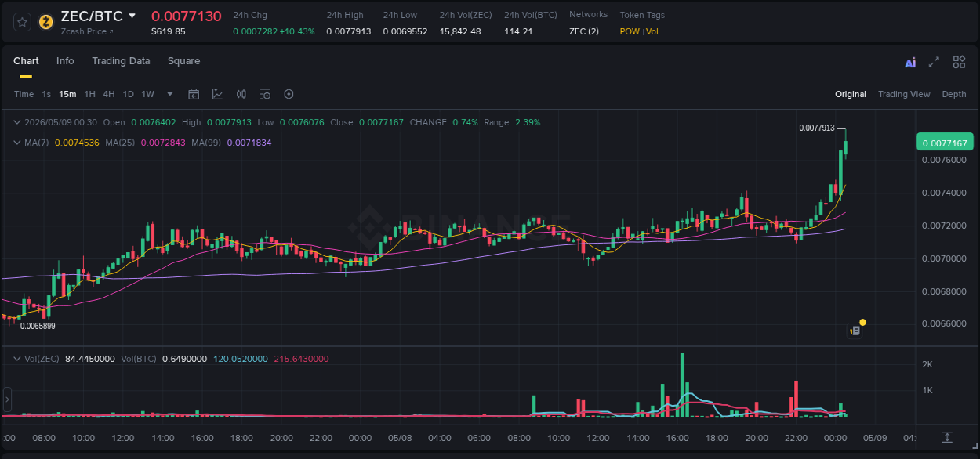Click the 24h Low value 0.0069552
This screenshot has height=459, width=980.
click(405, 31)
